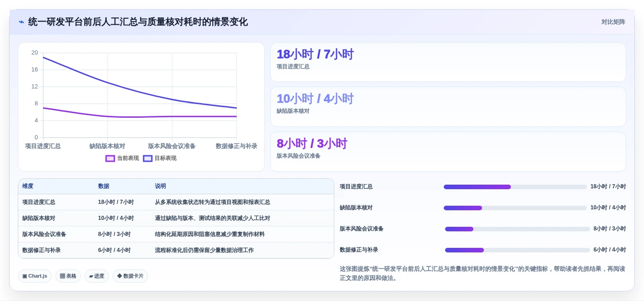Click the 说明 column header
644x301 pixels.
(161, 186)
